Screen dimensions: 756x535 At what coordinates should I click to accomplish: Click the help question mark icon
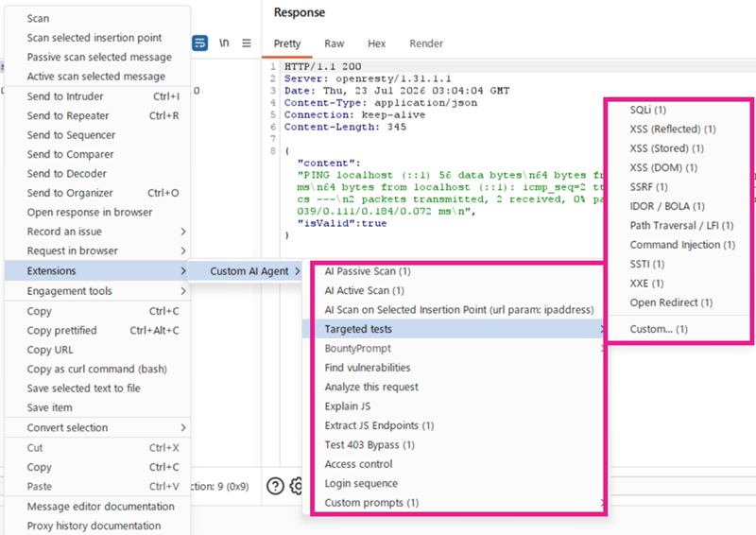(x=275, y=486)
